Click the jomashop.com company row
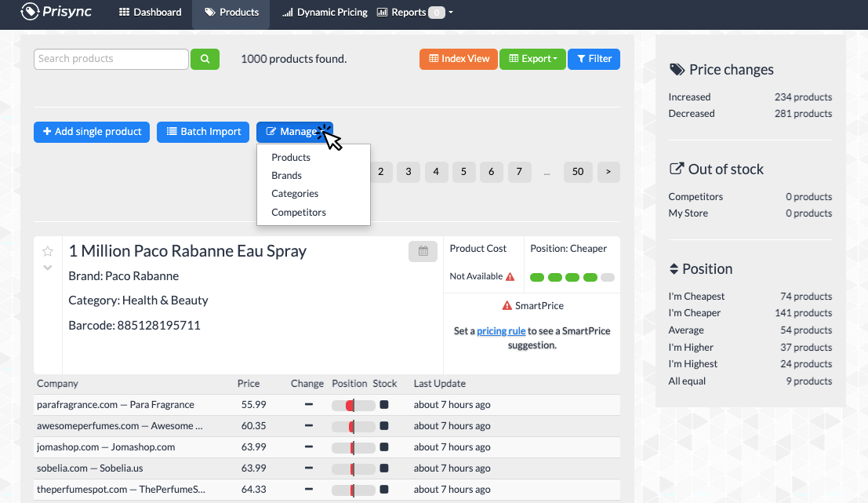 coord(327,447)
